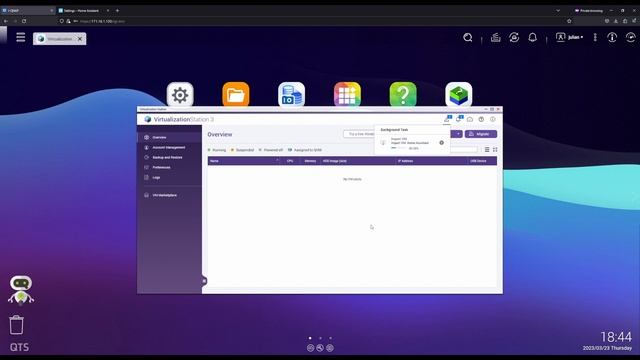Viewport: 640px width, 360px height.
Task: Open Account Management in sidebar
Action: [x=169, y=147]
